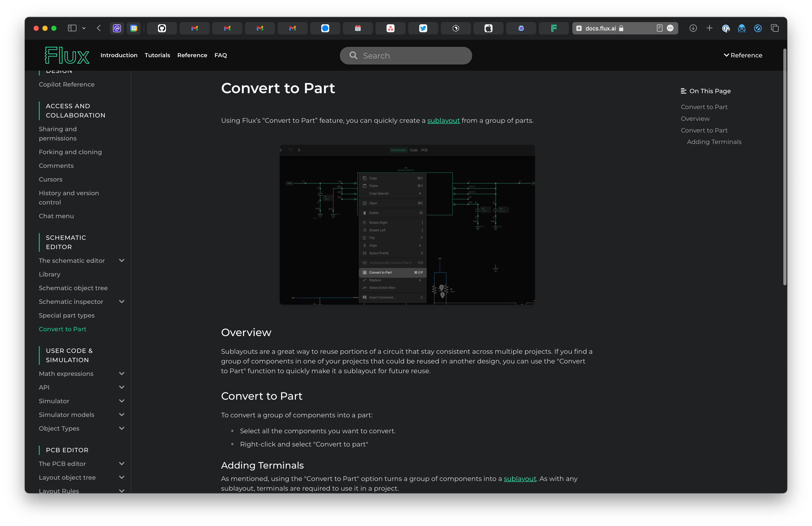
Task: Open the purple @ pinned tab
Action: coord(117,28)
